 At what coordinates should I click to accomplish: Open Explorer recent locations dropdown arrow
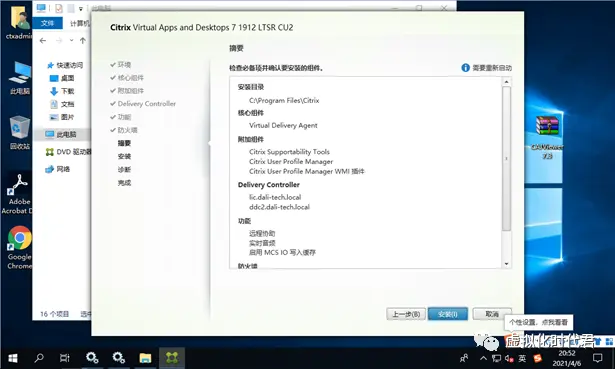[x=71, y=40]
